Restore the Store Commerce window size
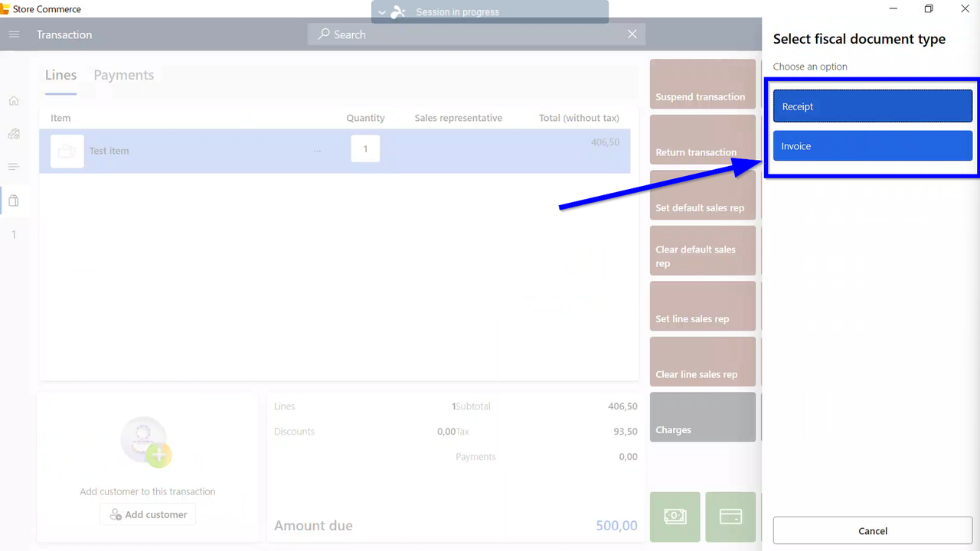Image resolution: width=980 pixels, height=551 pixels. pyautogui.click(x=929, y=9)
